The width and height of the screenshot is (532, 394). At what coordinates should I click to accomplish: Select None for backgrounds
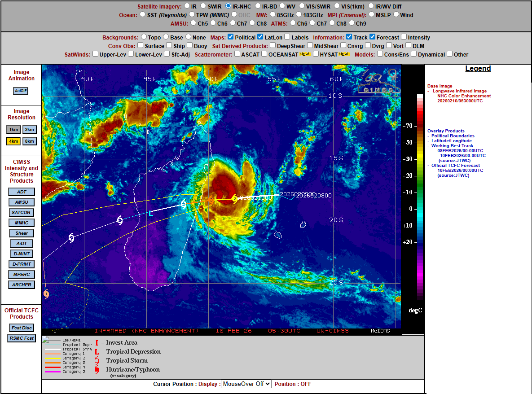[x=188, y=37]
